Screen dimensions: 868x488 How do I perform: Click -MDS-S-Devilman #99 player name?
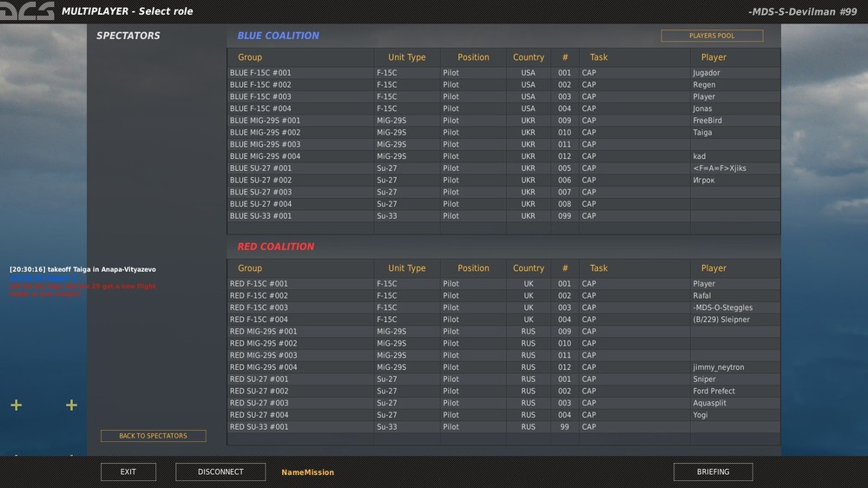point(803,11)
